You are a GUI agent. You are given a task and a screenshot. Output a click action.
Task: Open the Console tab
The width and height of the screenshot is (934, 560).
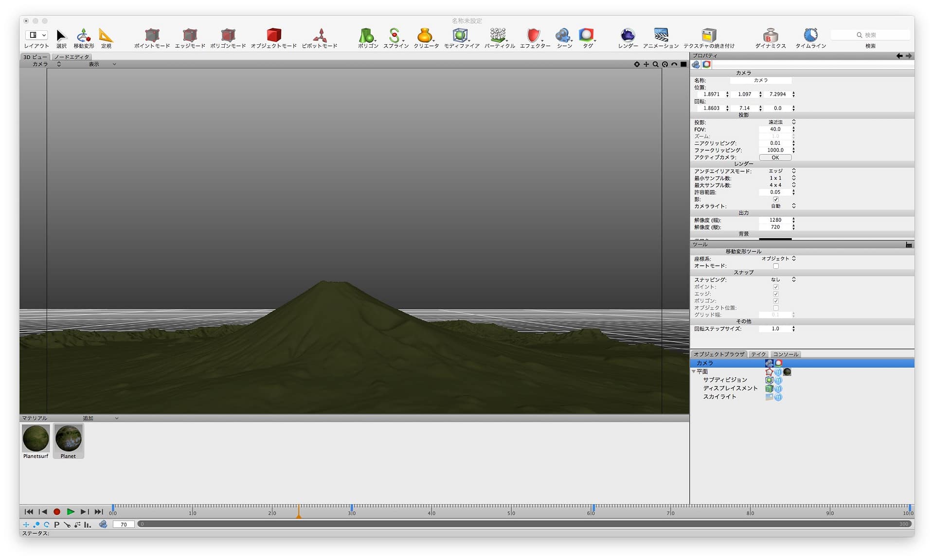pos(786,354)
